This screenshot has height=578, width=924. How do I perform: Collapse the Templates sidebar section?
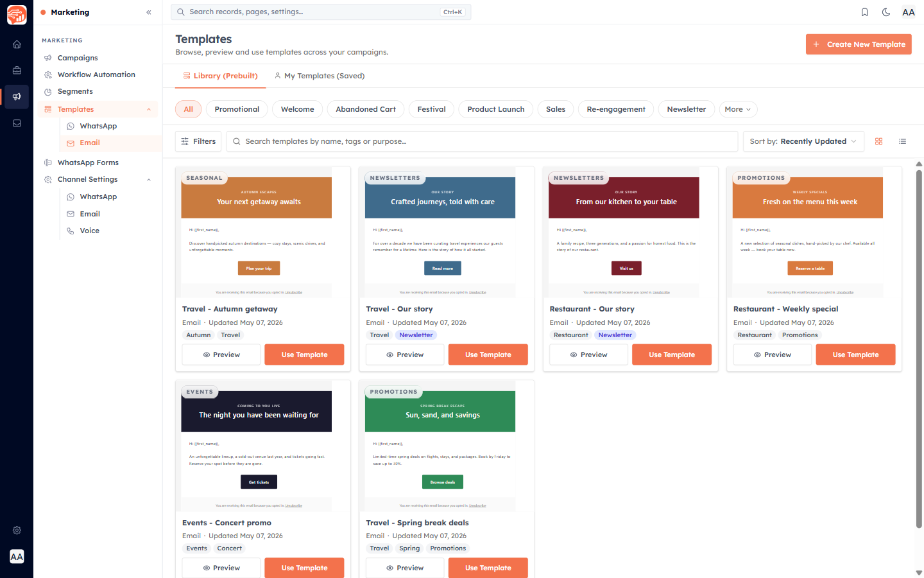point(149,109)
